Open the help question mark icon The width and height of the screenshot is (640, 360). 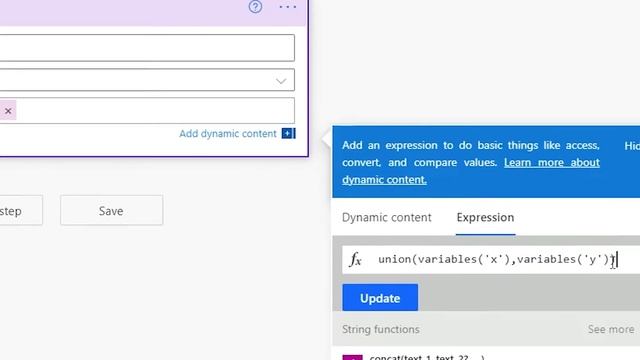point(256,7)
